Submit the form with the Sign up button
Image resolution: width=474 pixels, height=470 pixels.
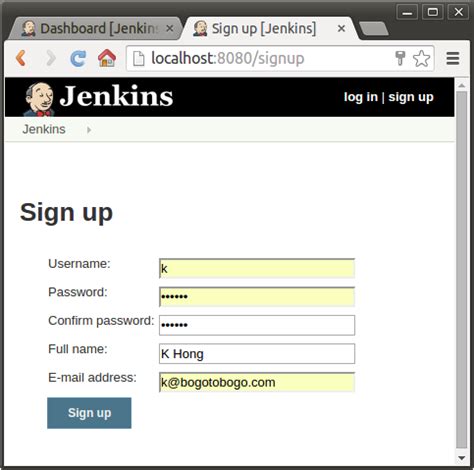click(x=89, y=413)
